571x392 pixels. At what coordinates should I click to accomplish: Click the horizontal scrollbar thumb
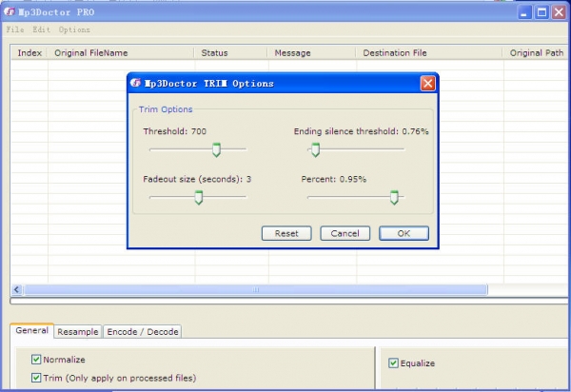pos(256,290)
